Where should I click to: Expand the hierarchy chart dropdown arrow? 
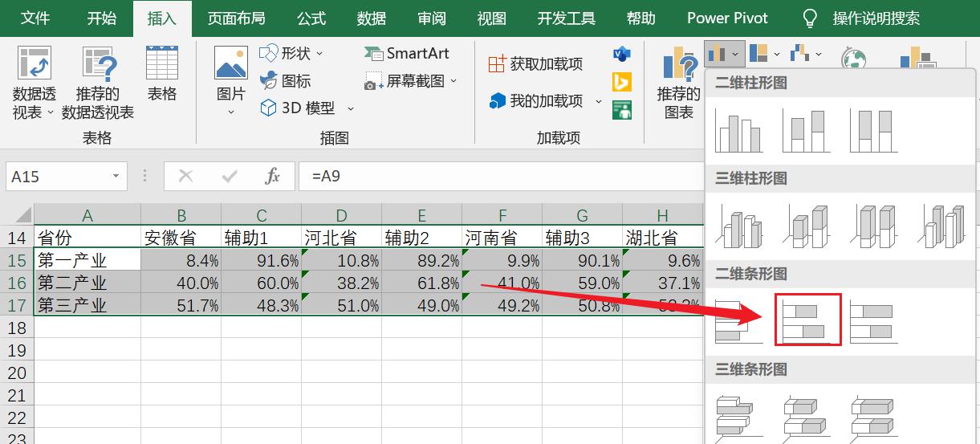(x=776, y=55)
